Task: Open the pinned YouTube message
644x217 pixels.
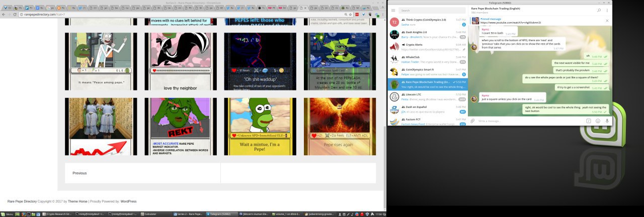Action: [x=536, y=21]
